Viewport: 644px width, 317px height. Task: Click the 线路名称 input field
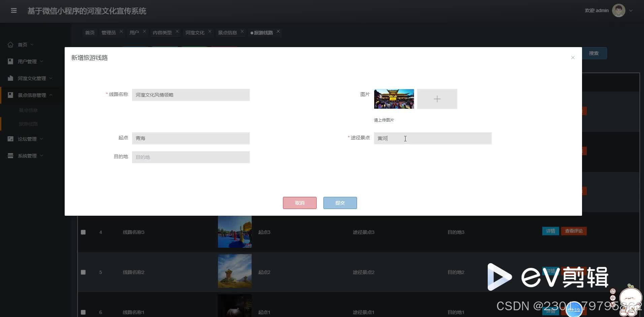(191, 95)
